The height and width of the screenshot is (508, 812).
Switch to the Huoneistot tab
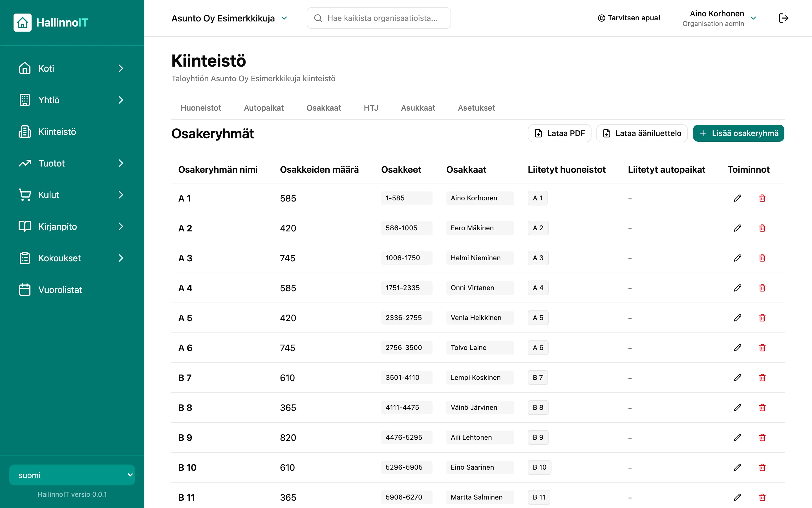coord(201,108)
